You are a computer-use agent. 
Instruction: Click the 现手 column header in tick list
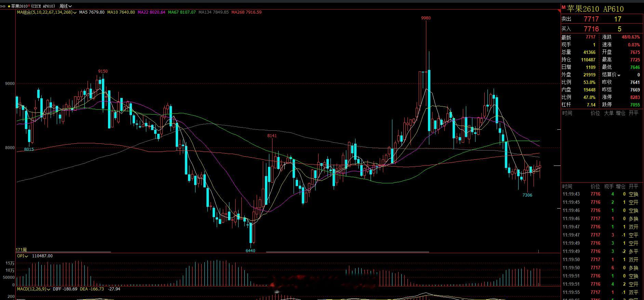pos(608,187)
